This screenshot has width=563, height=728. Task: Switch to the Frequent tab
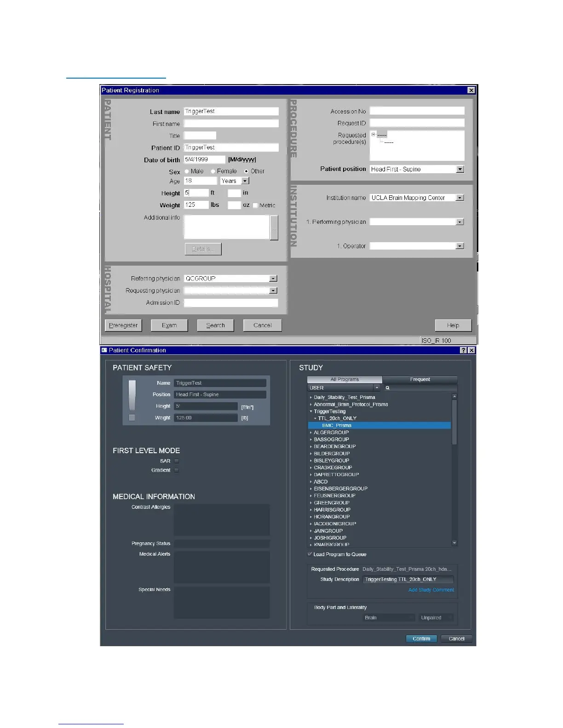pyautogui.click(x=420, y=380)
